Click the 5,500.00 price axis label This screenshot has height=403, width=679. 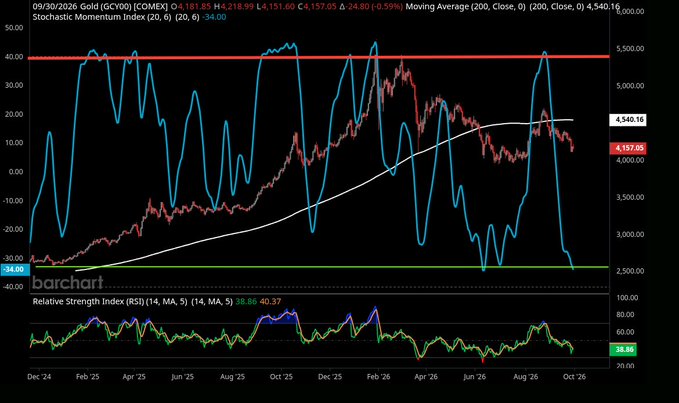630,48
